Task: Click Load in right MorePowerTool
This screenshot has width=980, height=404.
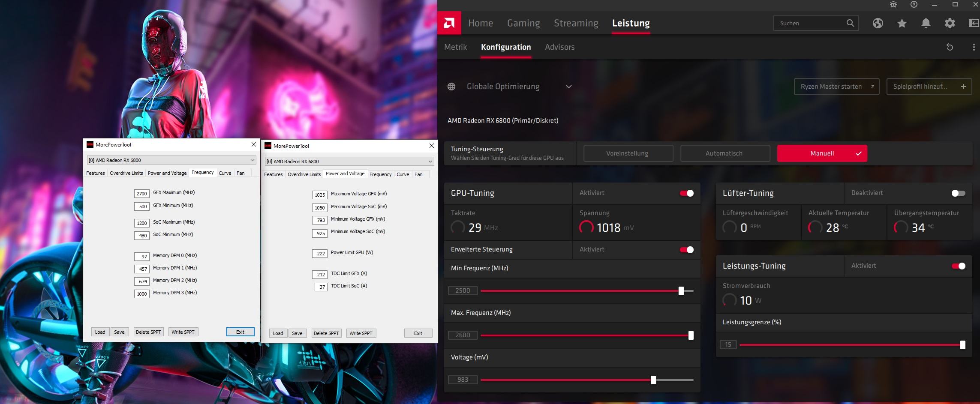Action: [278, 333]
